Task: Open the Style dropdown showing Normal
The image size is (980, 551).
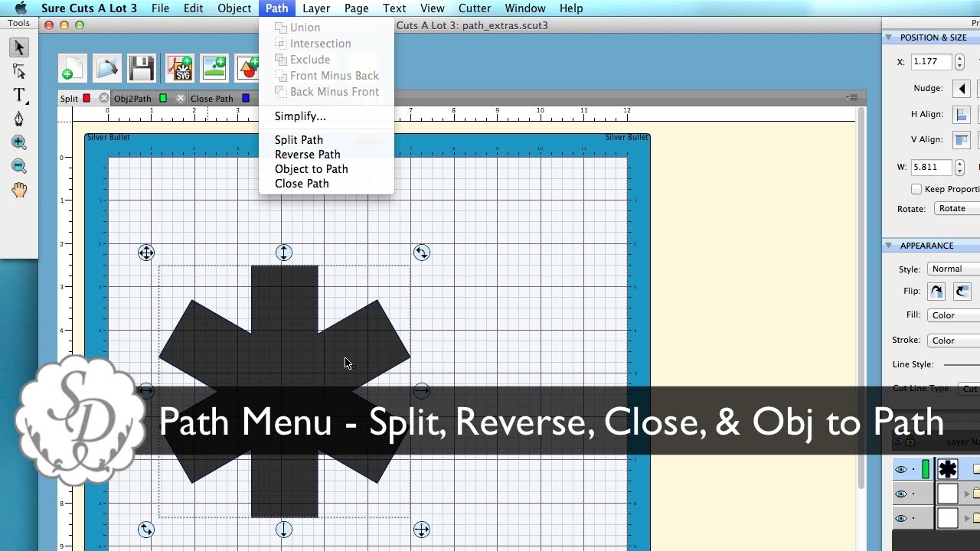Action: (x=953, y=269)
